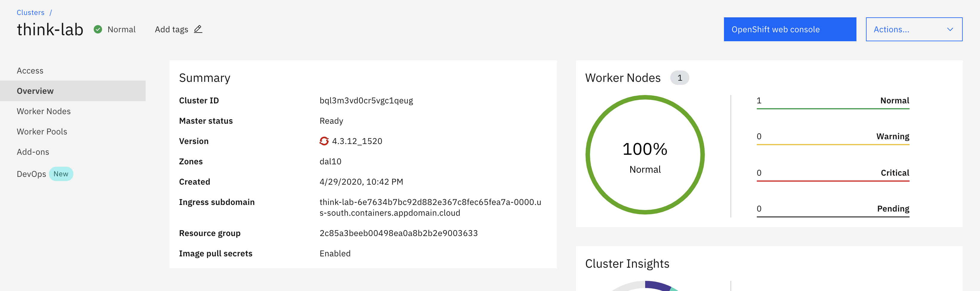Click the Actions dropdown chevron arrow

pos(950,29)
